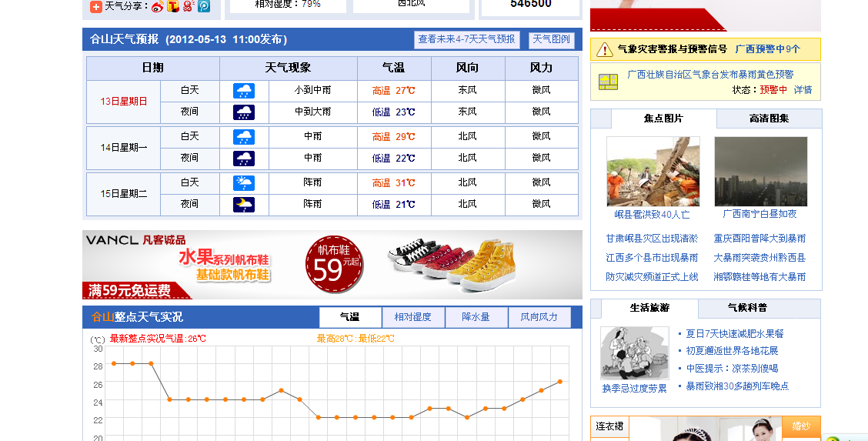Click the 低温 21℃ cell

394,204
